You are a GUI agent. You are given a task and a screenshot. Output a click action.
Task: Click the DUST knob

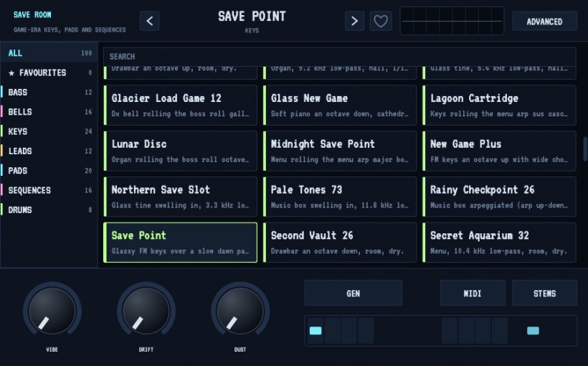240,311
